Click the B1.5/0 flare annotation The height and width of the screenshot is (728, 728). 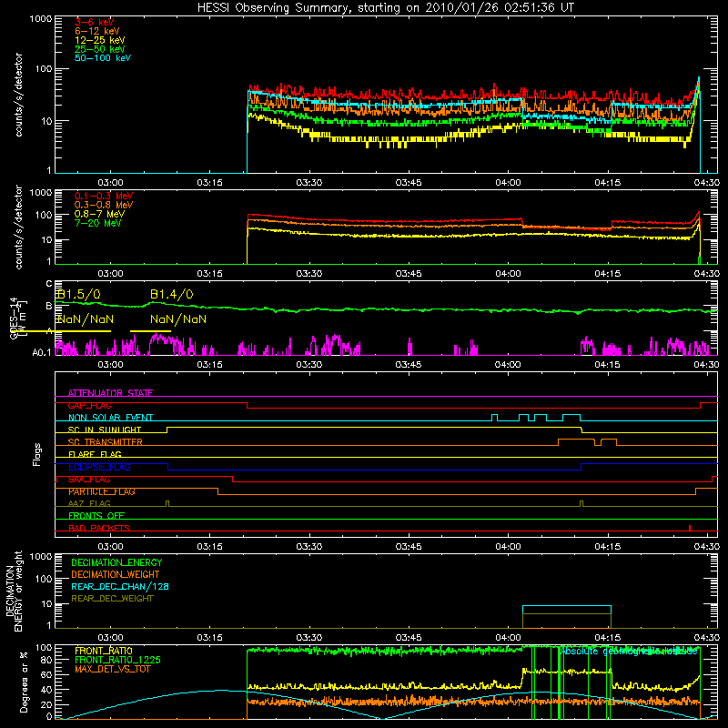coord(78,294)
